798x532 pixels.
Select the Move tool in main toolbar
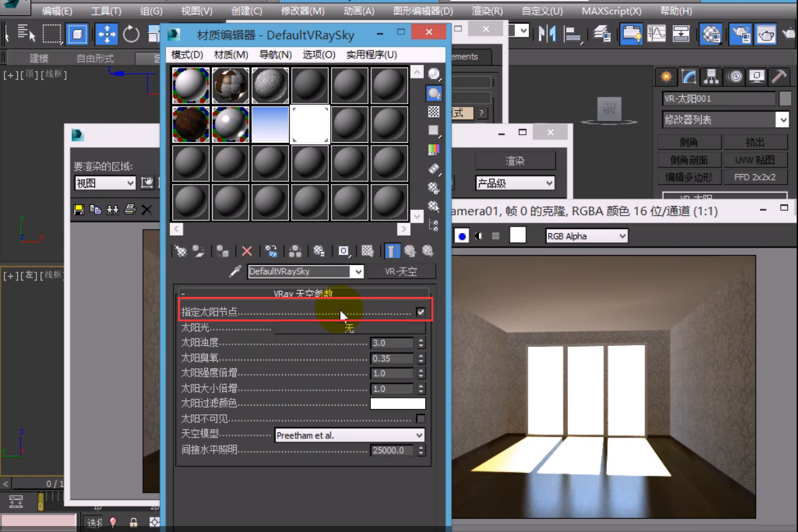pyautogui.click(x=106, y=34)
